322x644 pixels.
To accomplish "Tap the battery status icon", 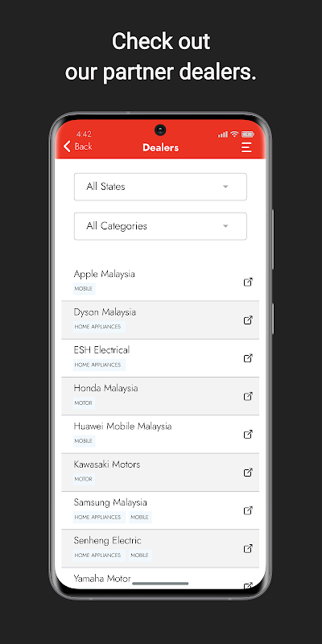I will [248, 134].
